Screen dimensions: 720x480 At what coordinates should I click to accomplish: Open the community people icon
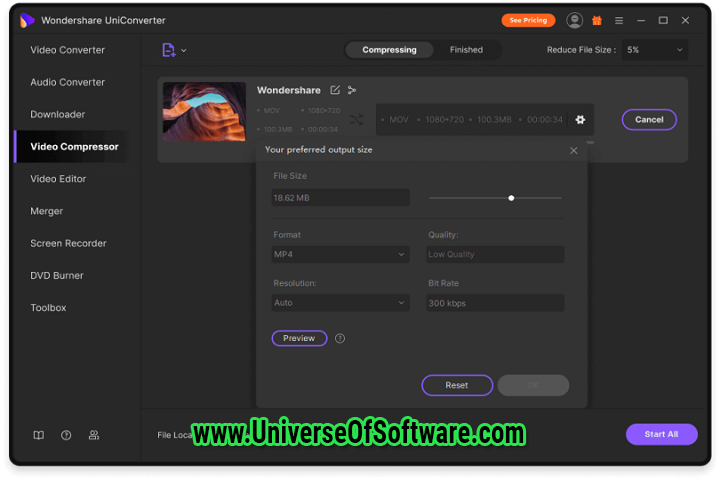pos(94,435)
